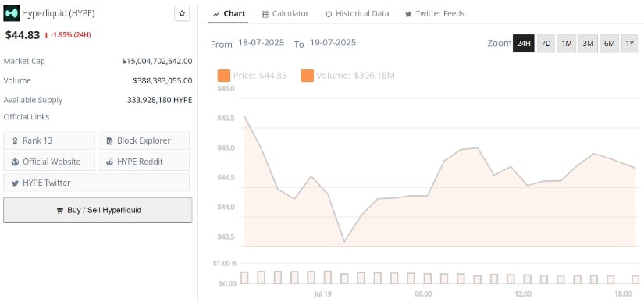Click the history clock icon beside Historical Data
Image resolution: width=644 pixels, height=302 pixels.
tap(329, 14)
